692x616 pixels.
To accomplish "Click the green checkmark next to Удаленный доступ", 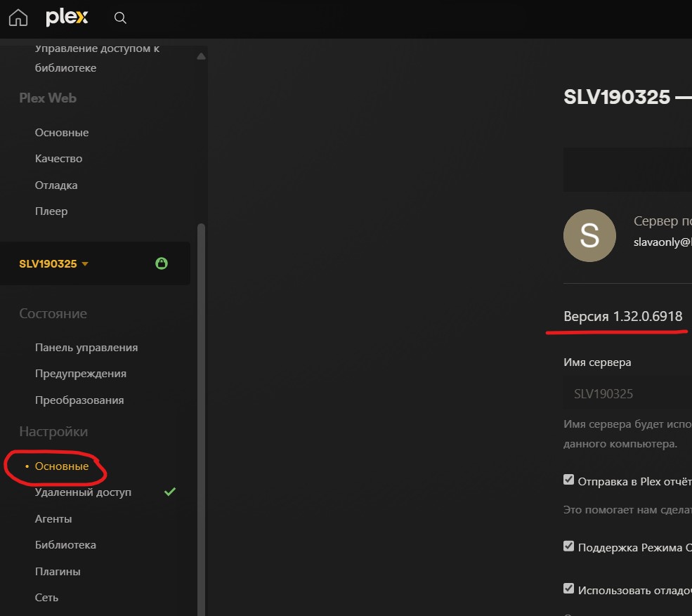I will [x=169, y=492].
